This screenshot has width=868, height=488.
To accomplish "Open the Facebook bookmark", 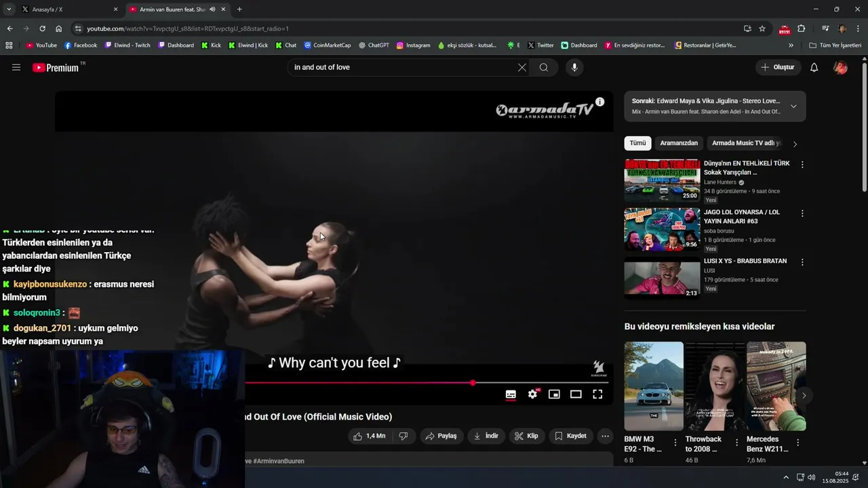I will coord(81,45).
